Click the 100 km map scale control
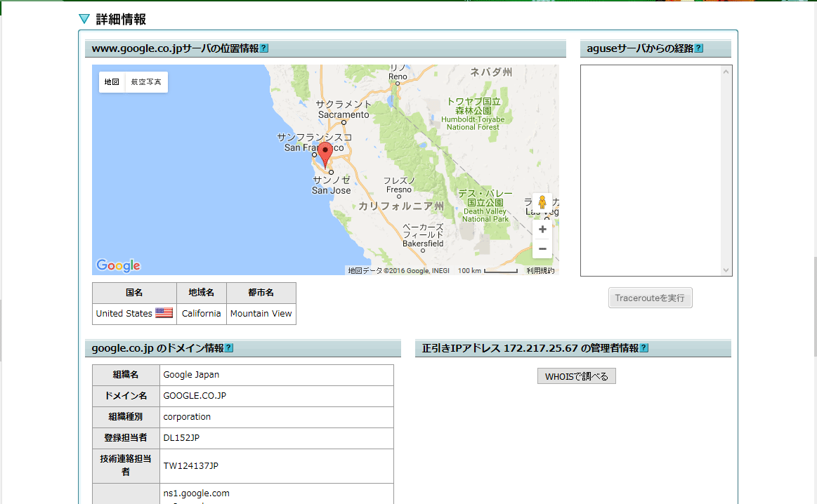This screenshot has width=817, height=504. (488, 271)
